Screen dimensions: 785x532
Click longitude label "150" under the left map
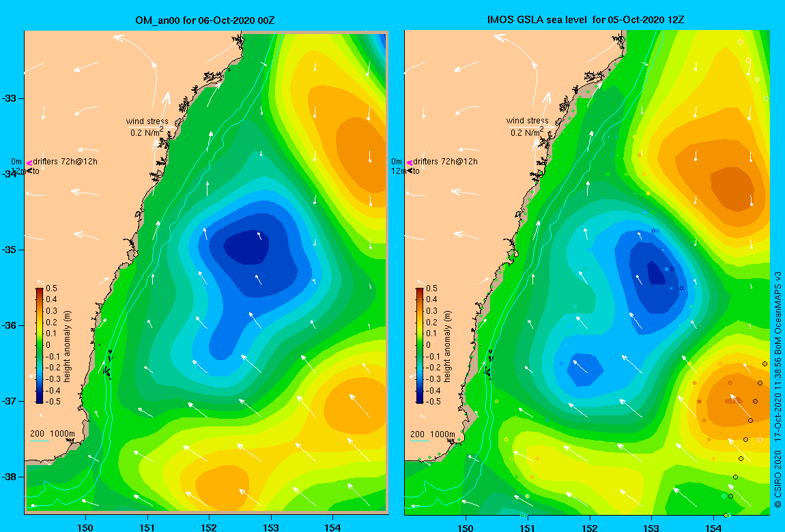coord(85,527)
